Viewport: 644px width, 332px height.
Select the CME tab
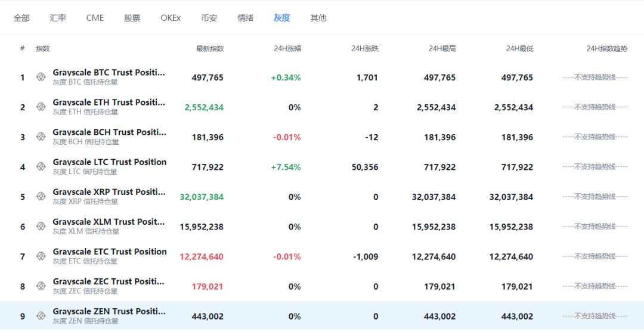(95, 18)
